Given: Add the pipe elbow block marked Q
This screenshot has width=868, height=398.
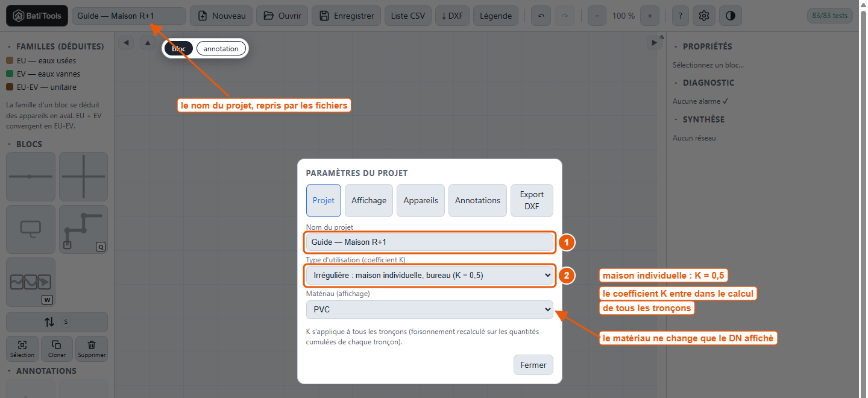Looking at the screenshot, I should pyautogui.click(x=83, y=230).
